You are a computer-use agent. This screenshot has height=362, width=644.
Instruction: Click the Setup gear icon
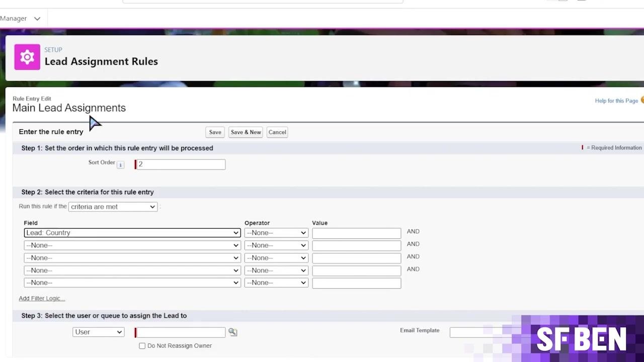point(27,57)
